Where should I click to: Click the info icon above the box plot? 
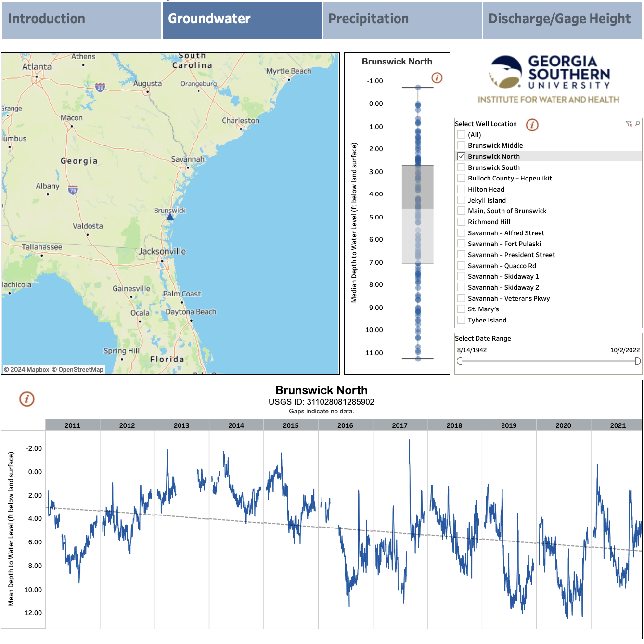click(x=437, y=77)
